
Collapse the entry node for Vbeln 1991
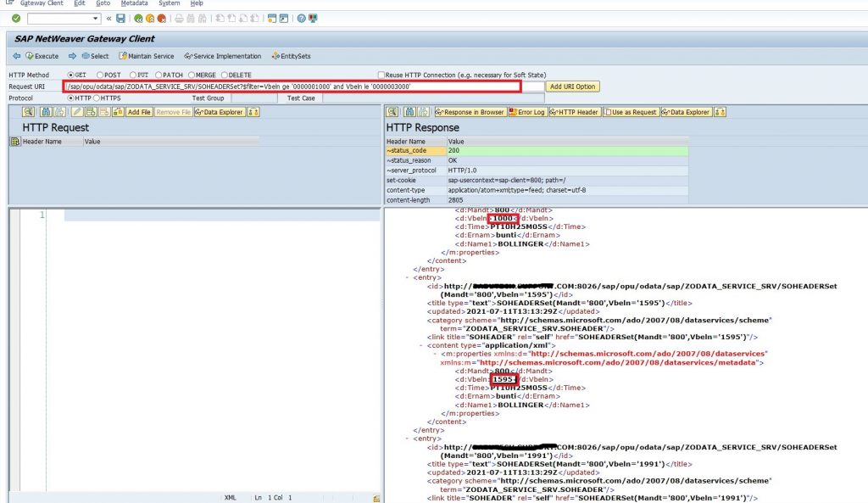(408, 439)
